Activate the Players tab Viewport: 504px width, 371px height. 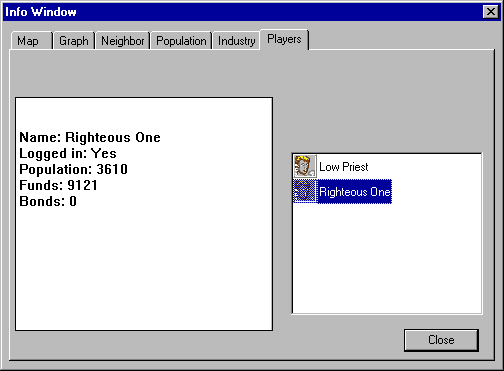[x=284, y=39]
